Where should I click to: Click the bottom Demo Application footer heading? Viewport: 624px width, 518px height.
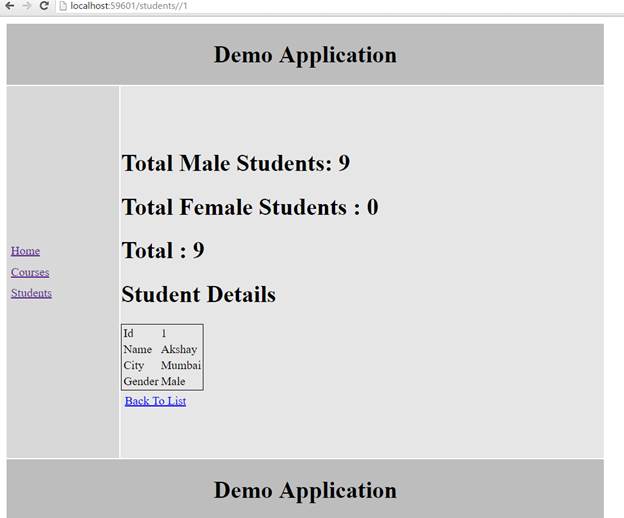[x=305, y=490]
